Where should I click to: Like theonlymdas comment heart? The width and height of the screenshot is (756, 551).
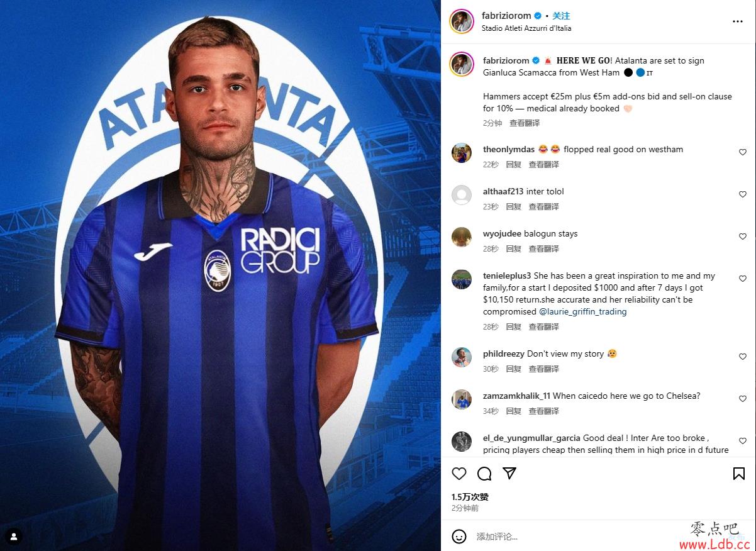(742, 152)
